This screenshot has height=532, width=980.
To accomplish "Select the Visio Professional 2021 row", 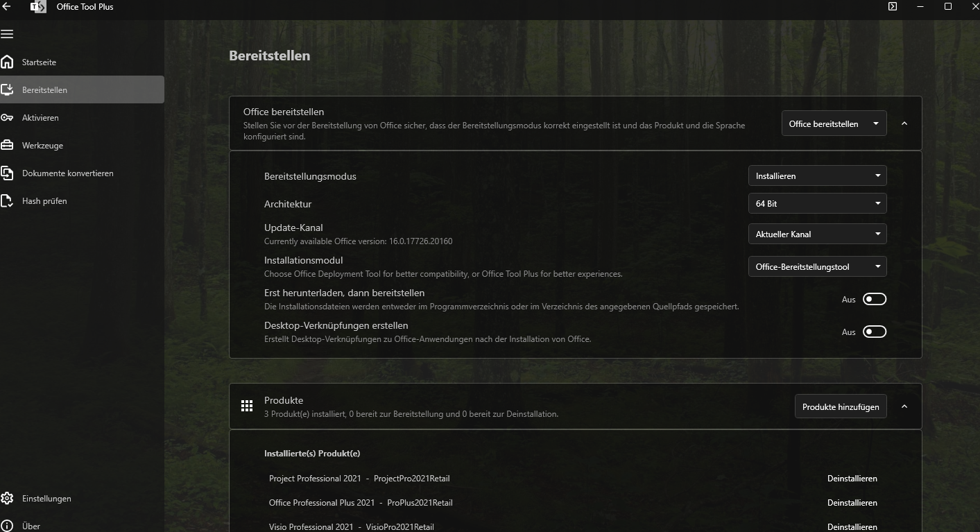I will (x=575, y=526).
